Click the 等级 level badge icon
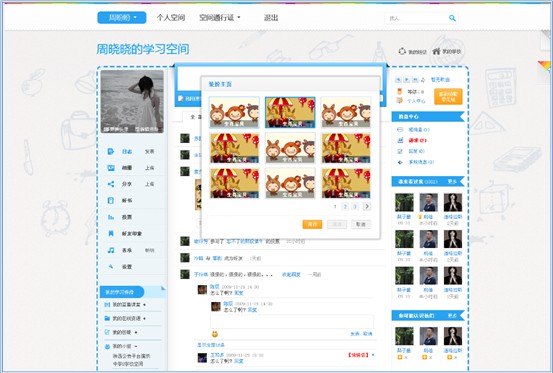This screenshot has height=373, width=553. (400, 91)
